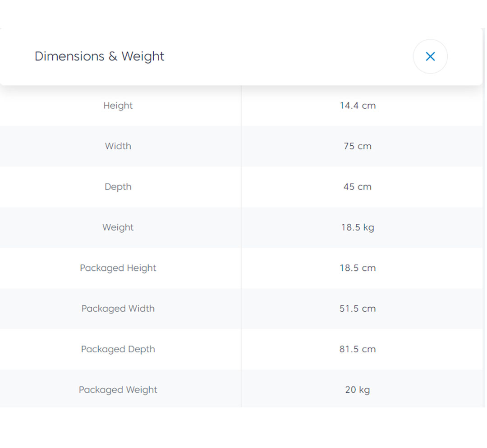Select the Height row label
Image resolution: width=487 pixels, height=448 pixels.
coord(118,106)
